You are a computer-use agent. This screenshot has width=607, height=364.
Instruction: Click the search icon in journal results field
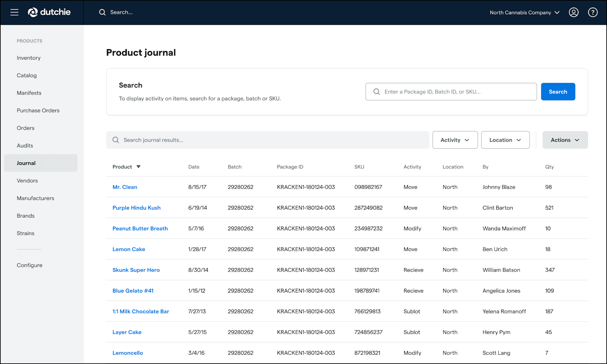(115, 140)
